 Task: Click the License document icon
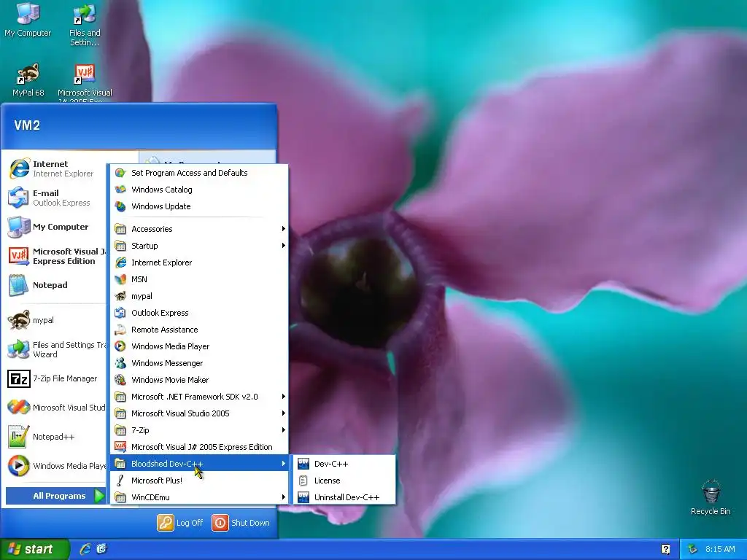(303, 481)
